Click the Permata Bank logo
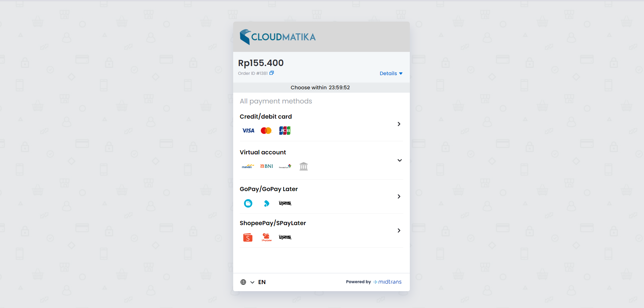Screen dimensions: 644x308 point(285,166)
